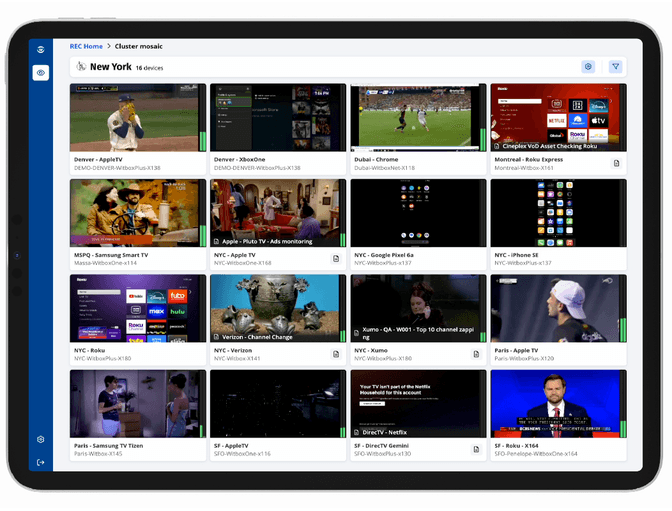
Task: Go to REC Home breadcrumb link
Action: [x=86, y=46]
